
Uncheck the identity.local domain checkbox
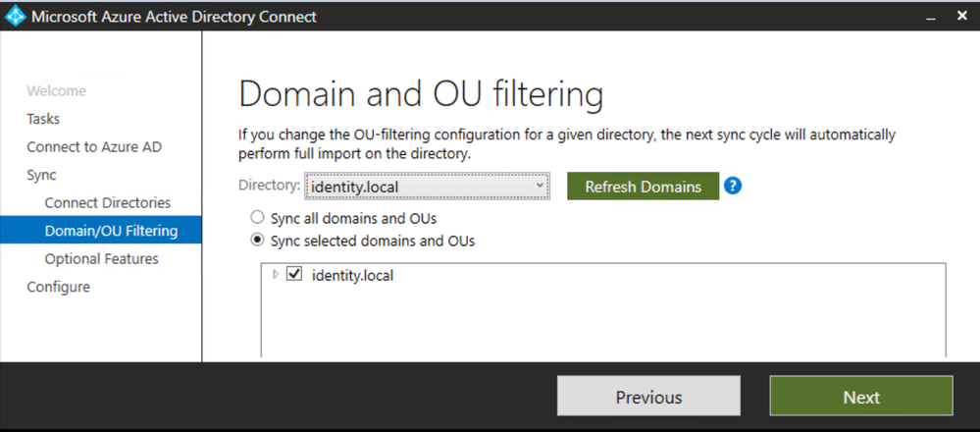[294, 275]
